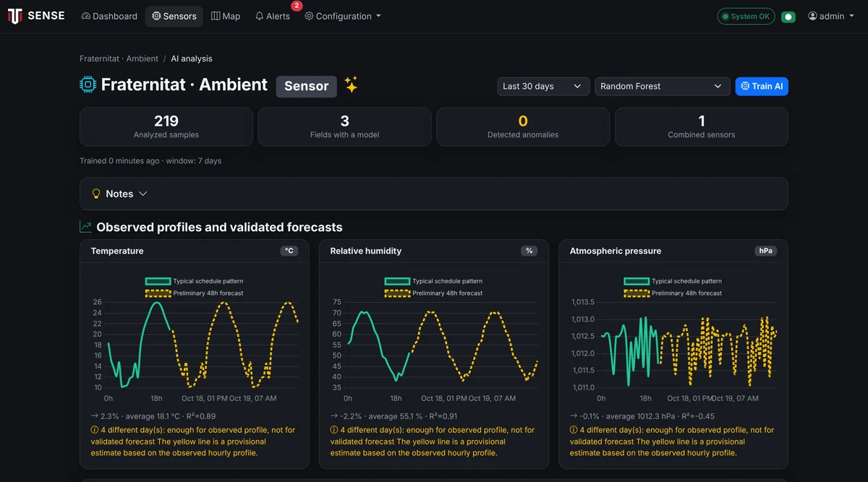Click the °C unit badge
Image resolution: width=868 pixels, height=482 pixels.
pos(289,251)
